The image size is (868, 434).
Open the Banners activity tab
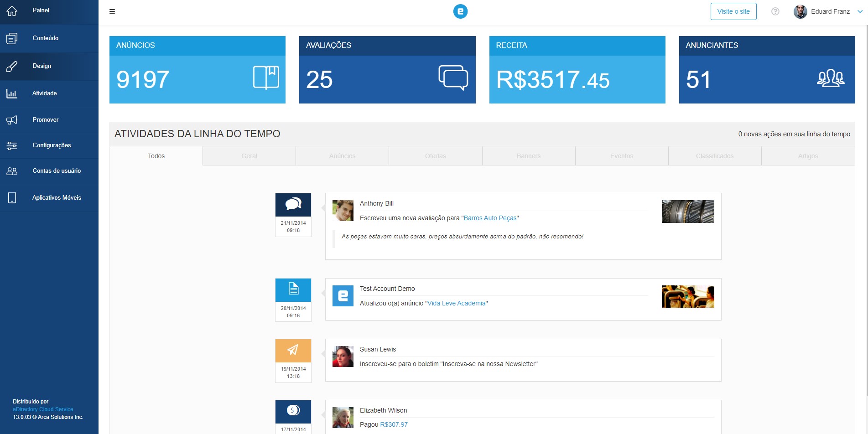click(528, 155)
